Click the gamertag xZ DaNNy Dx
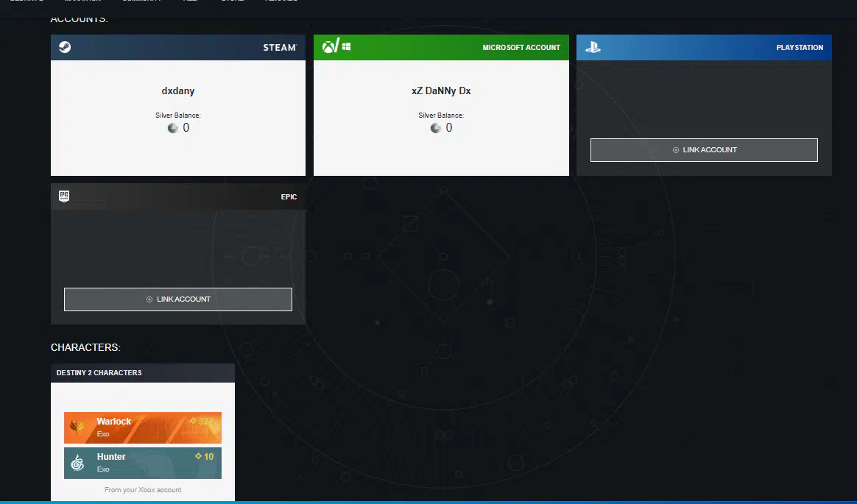The width and height of the screenshot is (857, 504). pos(441,91)
